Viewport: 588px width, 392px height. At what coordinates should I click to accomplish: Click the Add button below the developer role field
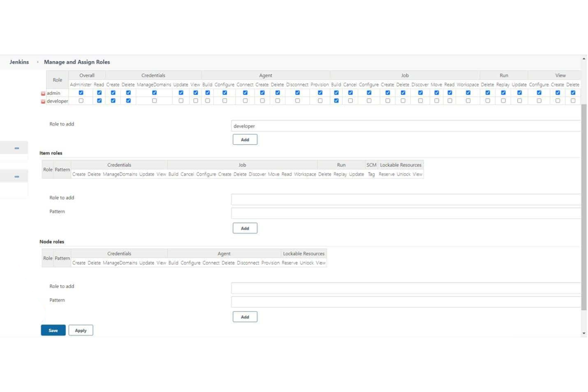[245, 139]
